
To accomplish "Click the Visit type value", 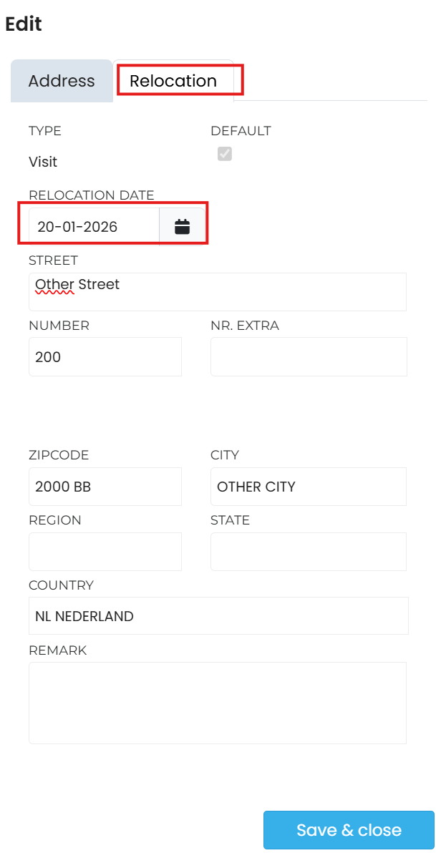I will pyautogui.click(x=43, y=162).
